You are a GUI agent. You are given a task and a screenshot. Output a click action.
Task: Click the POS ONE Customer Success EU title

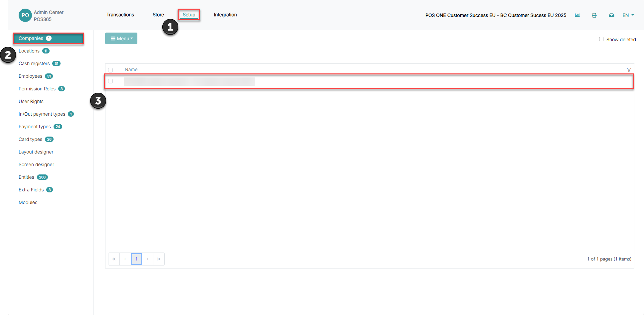pos(496,15)
